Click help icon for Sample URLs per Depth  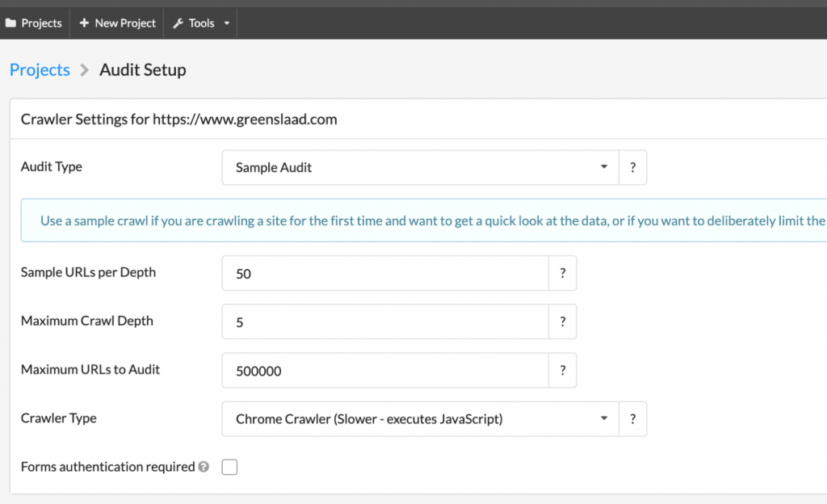click(562, 273)
